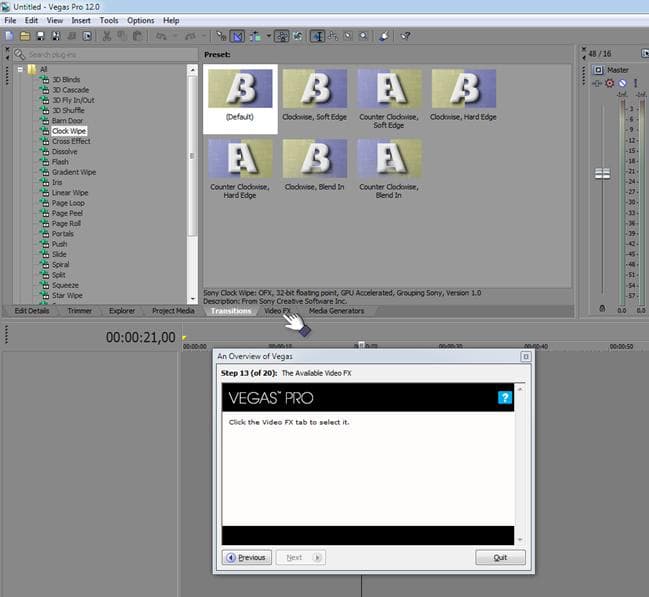Select the 3D Blinds transition

point(66,79)
